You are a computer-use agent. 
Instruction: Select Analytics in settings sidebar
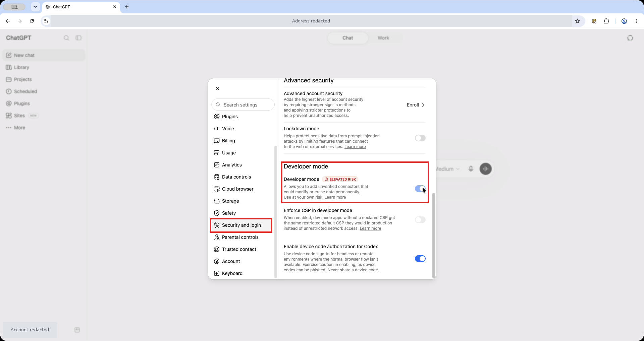243,165
